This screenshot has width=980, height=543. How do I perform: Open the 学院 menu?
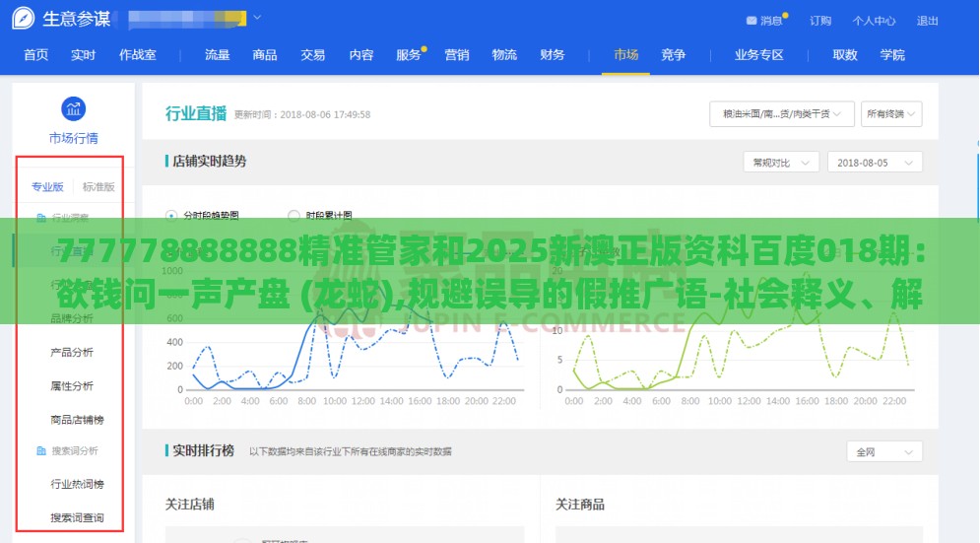click(x=892, y=55)
